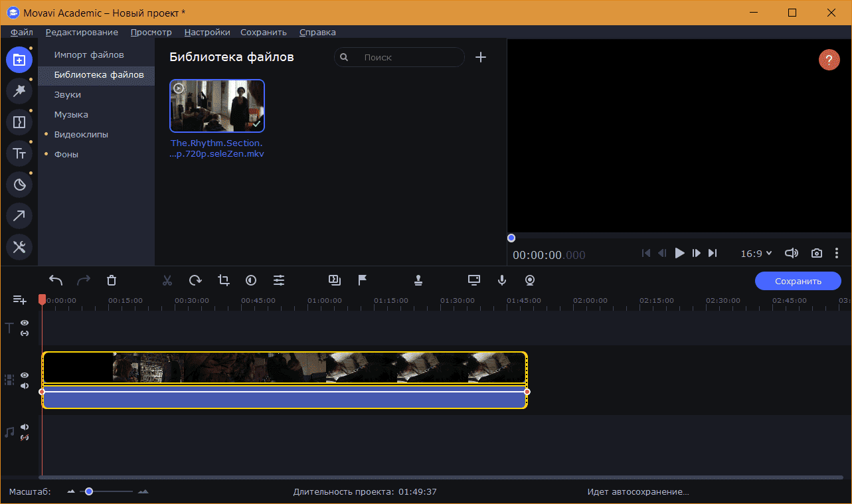Step forward one frame

coord(696,253)
